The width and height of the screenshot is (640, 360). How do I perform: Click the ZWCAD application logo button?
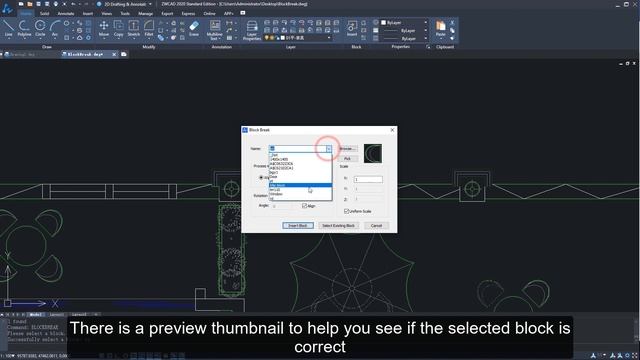pos(7,8)
